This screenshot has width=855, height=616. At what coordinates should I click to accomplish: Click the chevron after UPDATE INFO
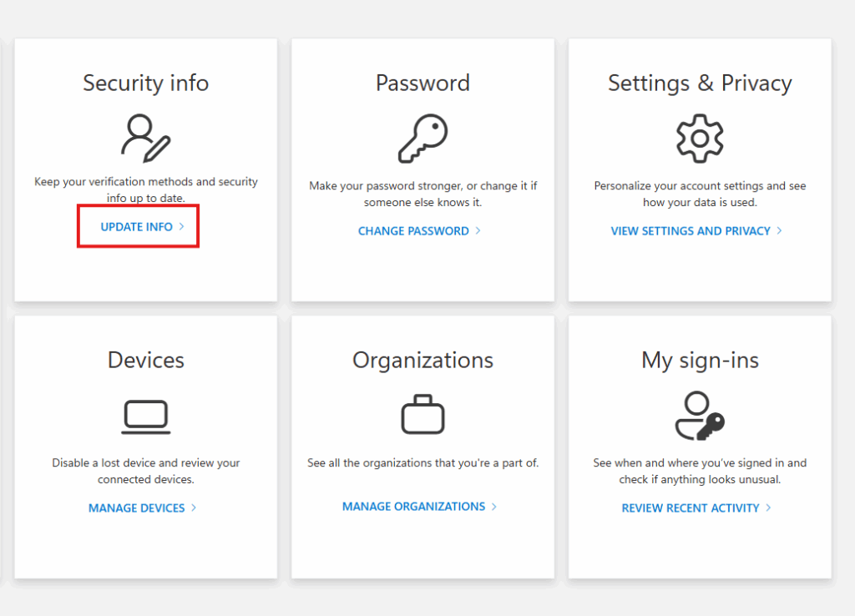point(181,226)
